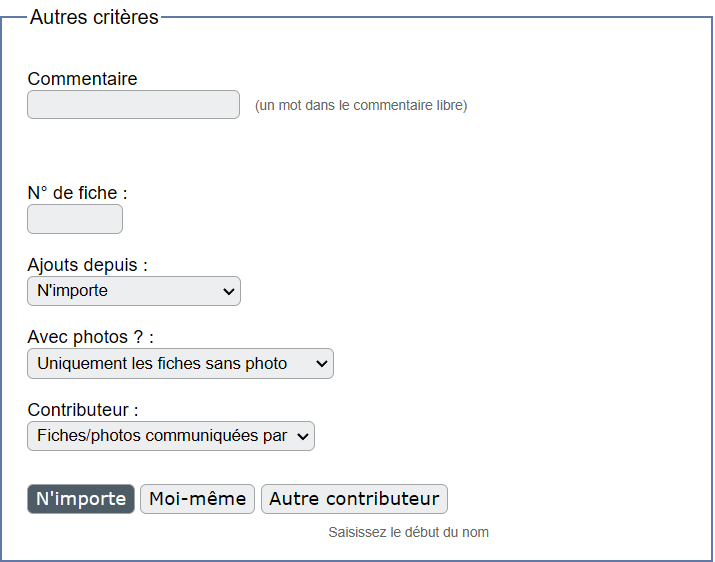Click the Contributeur label
This screenshot has height=562, width=715.
coord(83,410)
